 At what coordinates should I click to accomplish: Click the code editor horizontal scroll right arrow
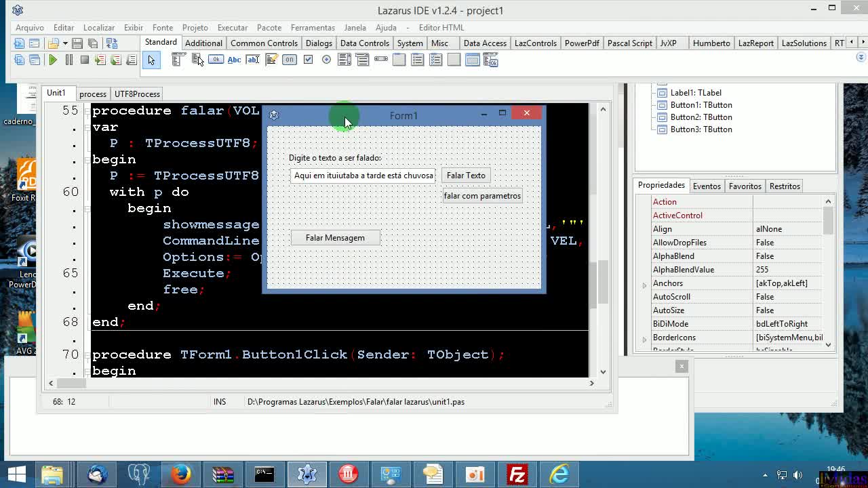tap(591, 383)
